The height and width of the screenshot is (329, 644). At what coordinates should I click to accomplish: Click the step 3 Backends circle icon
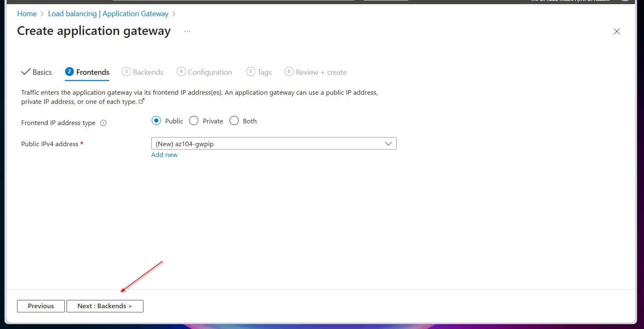point(126,71)
